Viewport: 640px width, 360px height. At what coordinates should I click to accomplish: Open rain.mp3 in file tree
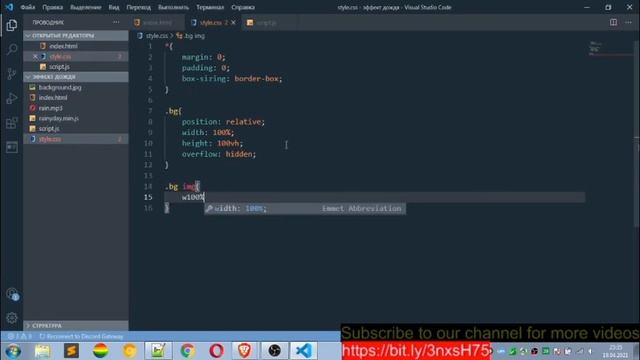[x=76, y=108]
